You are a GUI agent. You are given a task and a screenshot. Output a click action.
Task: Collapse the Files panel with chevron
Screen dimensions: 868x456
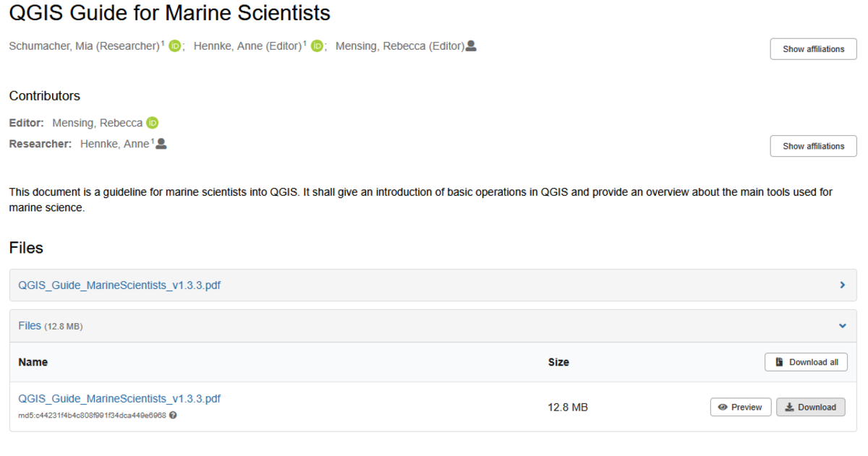tap(842, 326)
